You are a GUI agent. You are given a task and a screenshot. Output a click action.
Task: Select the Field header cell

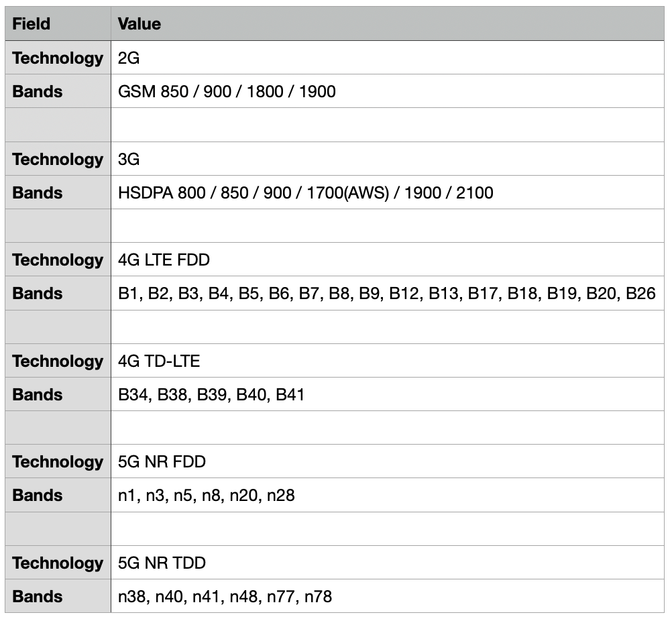point(58,23)
